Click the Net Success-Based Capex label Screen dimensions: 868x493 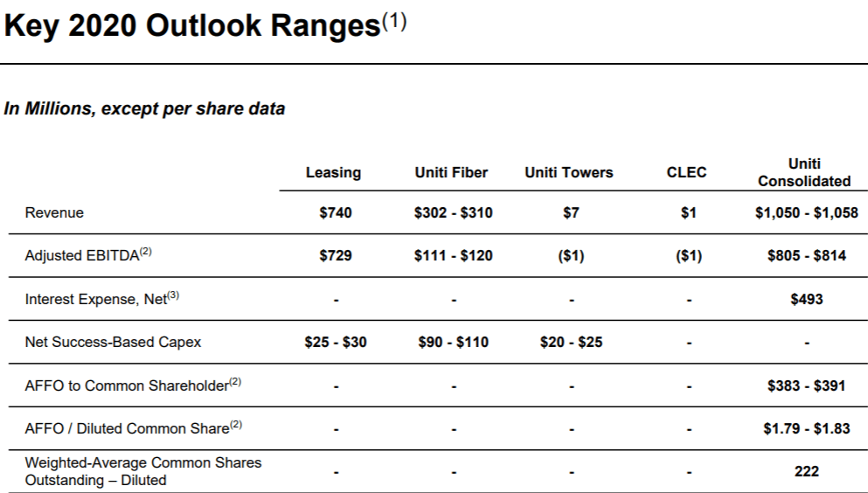pyautogui.click(x=113, y=342)
